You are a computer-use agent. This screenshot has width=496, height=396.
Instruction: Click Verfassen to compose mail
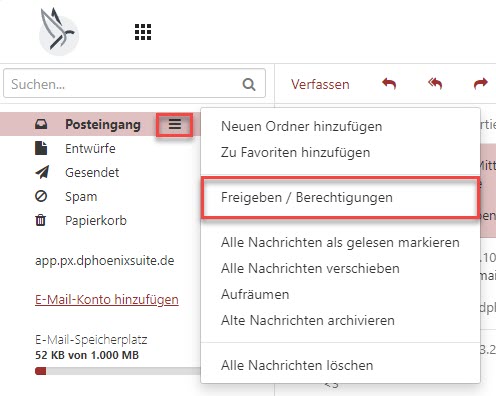pos(320,84)
